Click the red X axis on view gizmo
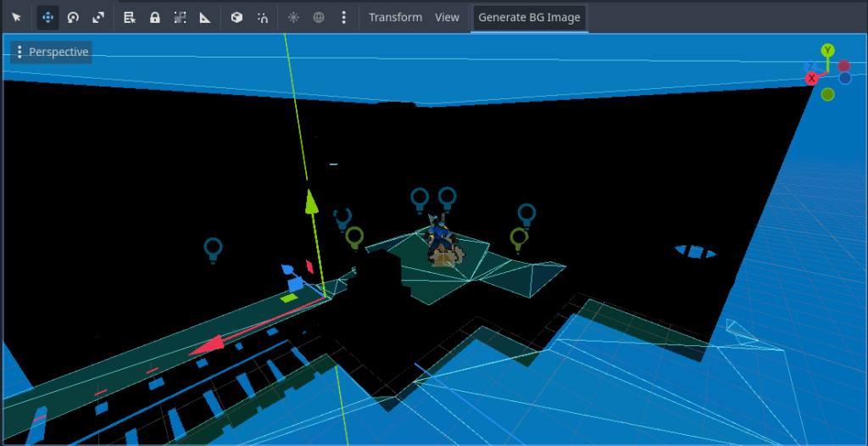 coord(811,78)
